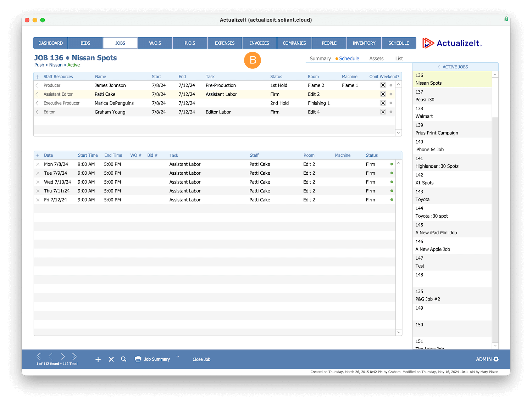Toggle Omit Weekend for Editor row
Screen dimensions: 532x404
(383, 112)
